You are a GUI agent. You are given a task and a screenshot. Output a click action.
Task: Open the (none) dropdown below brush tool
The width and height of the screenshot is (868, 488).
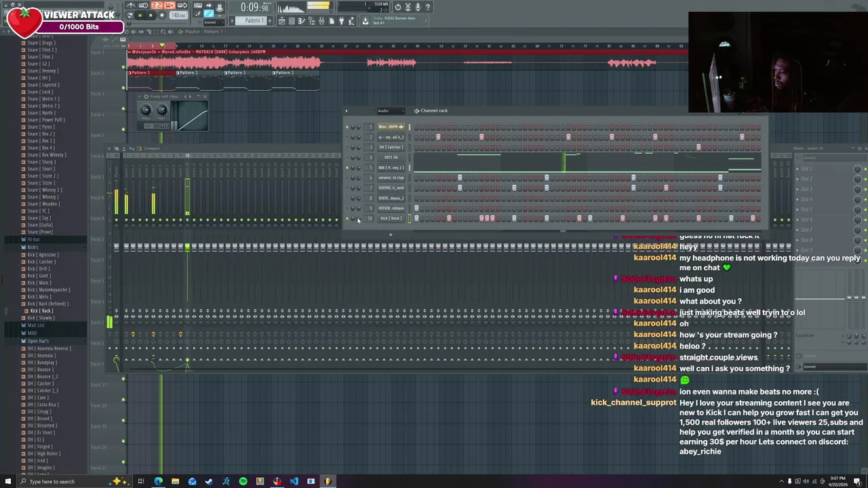214,22
